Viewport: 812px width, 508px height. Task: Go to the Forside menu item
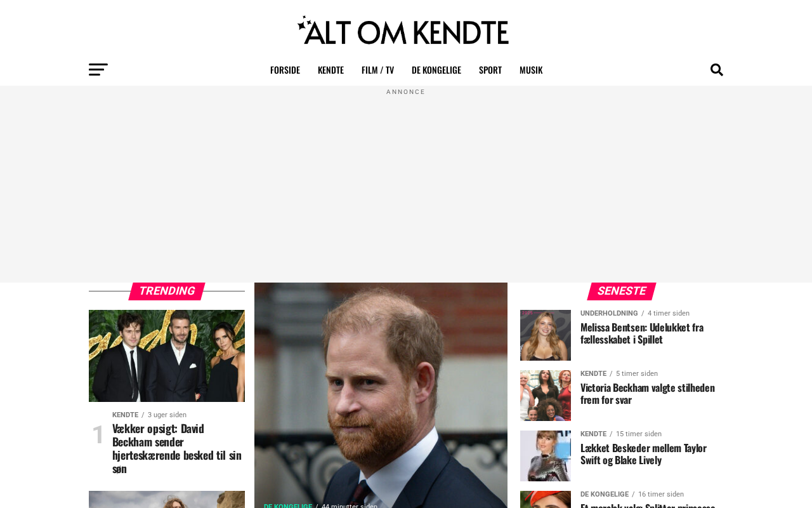point(285,70)
